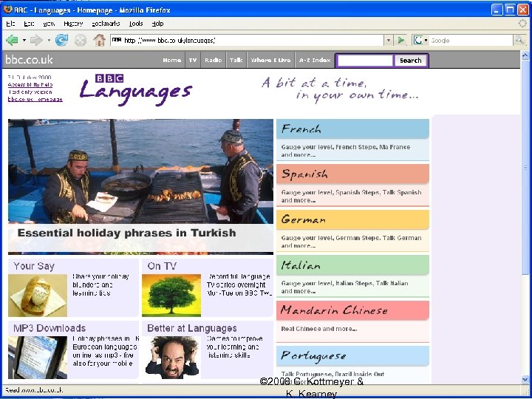
Task: Open the bbc.co.uk homepage link
Action: (x=35, y=100)
